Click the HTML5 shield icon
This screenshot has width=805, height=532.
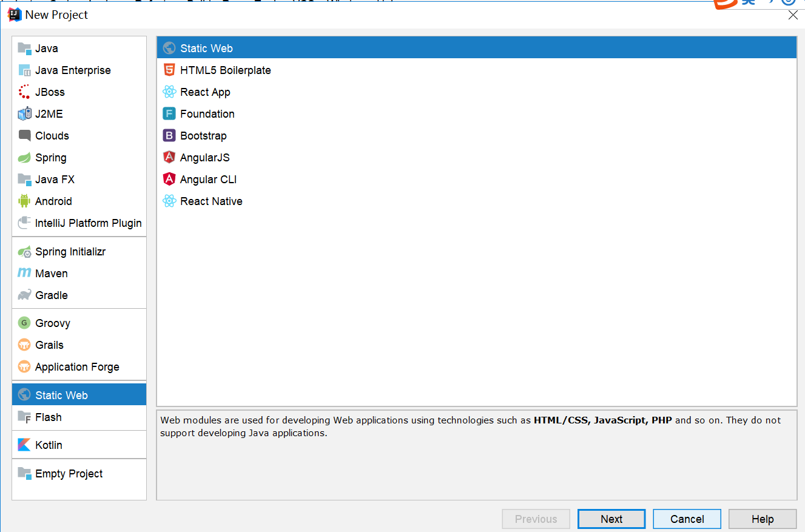(169, 70)
